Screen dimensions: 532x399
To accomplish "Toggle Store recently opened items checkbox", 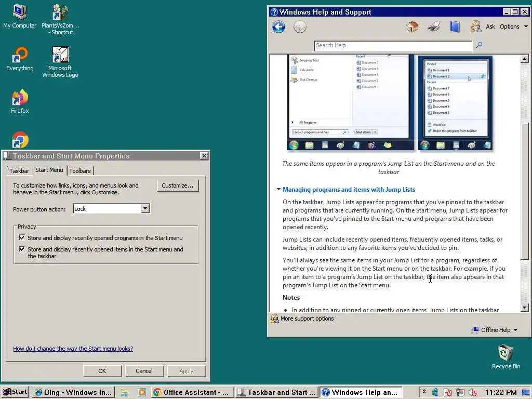I will (22, 249).
